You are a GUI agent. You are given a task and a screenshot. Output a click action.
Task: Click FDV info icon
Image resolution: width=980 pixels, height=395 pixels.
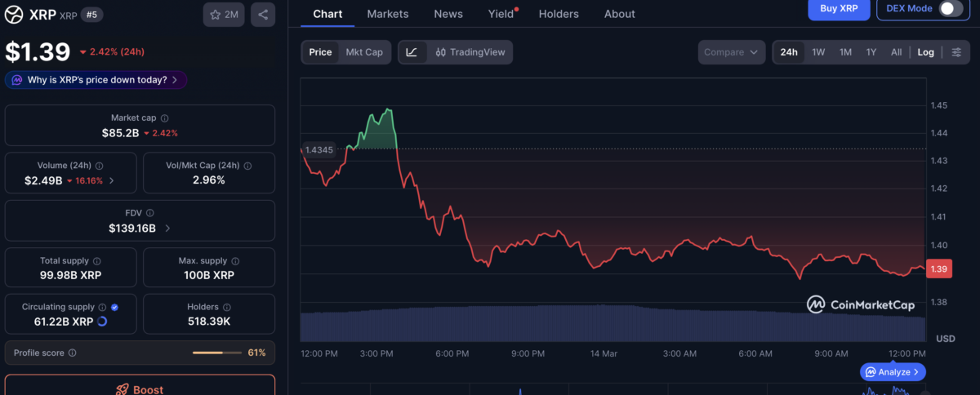[150, 213]
